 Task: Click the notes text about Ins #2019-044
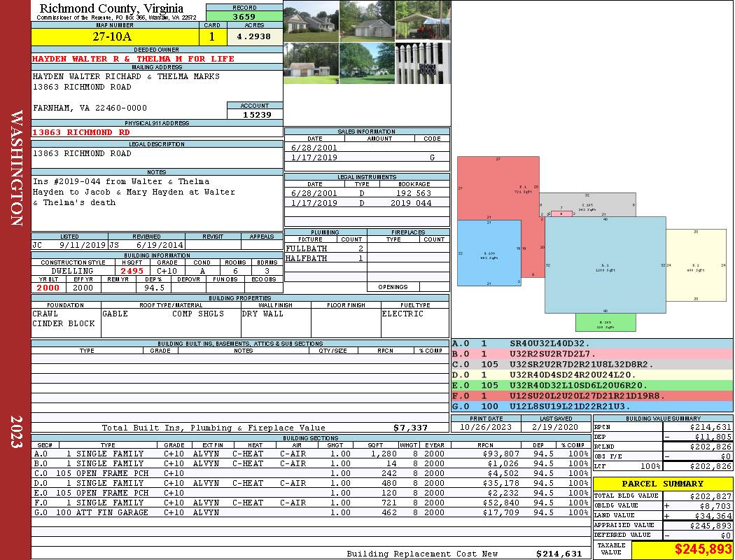(x=134, y=192)
